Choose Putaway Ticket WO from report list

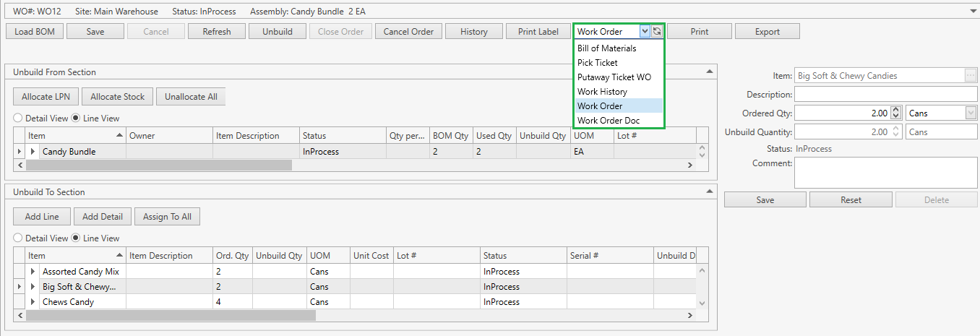click(x=614, y=77)
